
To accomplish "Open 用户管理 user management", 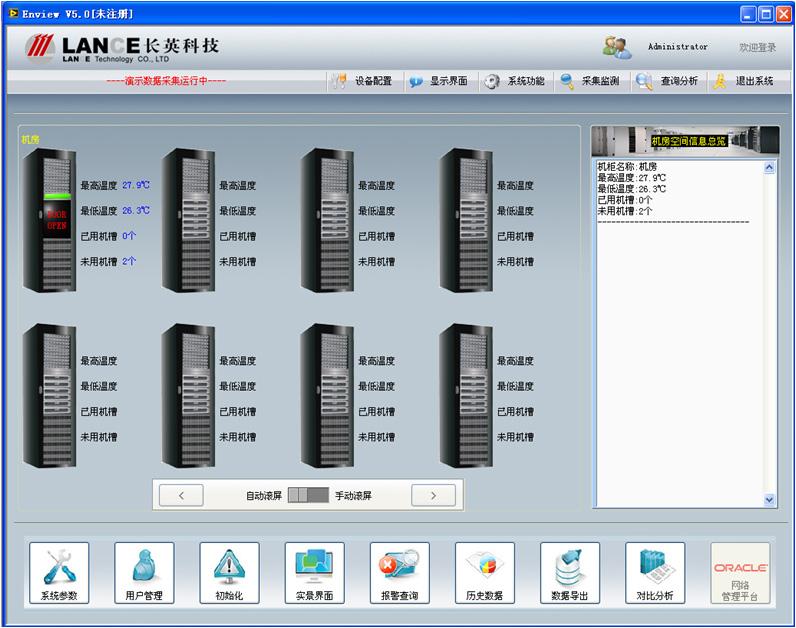I will tap(144, 573).
